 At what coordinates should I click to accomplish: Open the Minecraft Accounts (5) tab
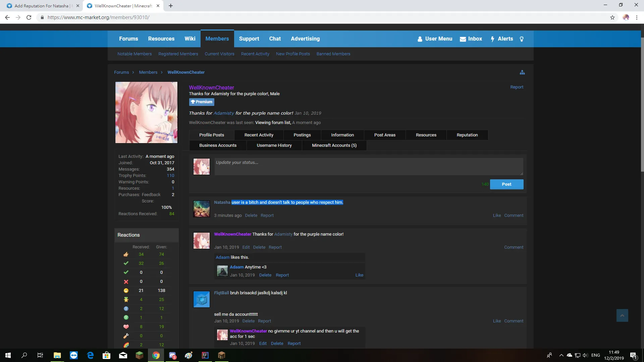pyautogui.click(x=334, y=145)
